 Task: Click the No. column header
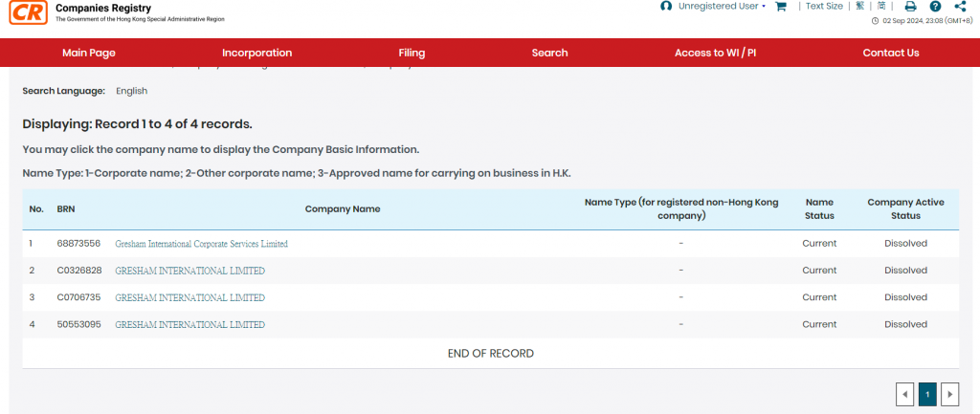click(36, 209)
